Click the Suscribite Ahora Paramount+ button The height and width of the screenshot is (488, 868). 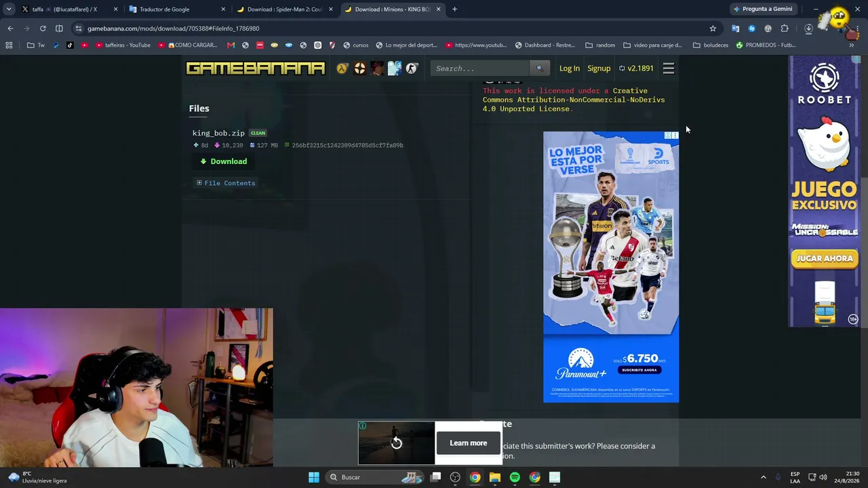(638, 370)
